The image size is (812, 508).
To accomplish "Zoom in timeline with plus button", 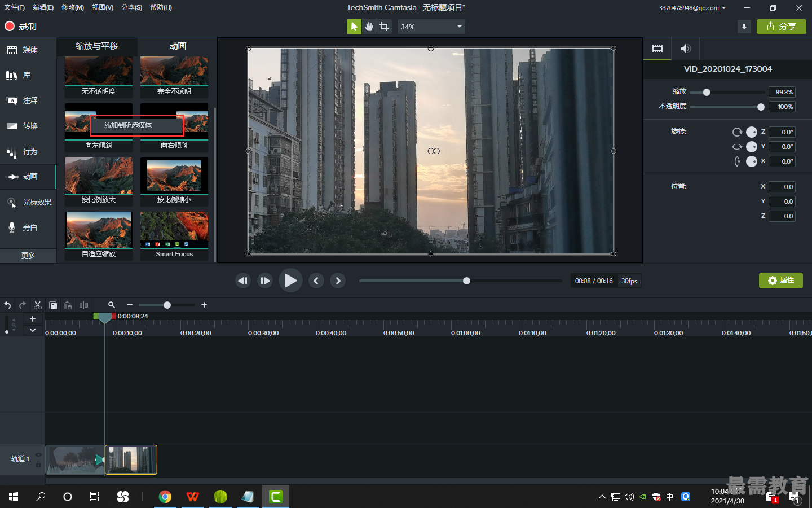I will tap(204, 305).
